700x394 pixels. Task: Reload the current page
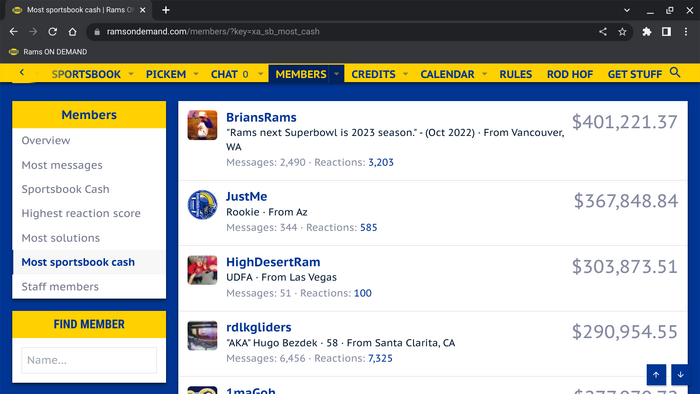pyautogui.click(x=53, y=32)
